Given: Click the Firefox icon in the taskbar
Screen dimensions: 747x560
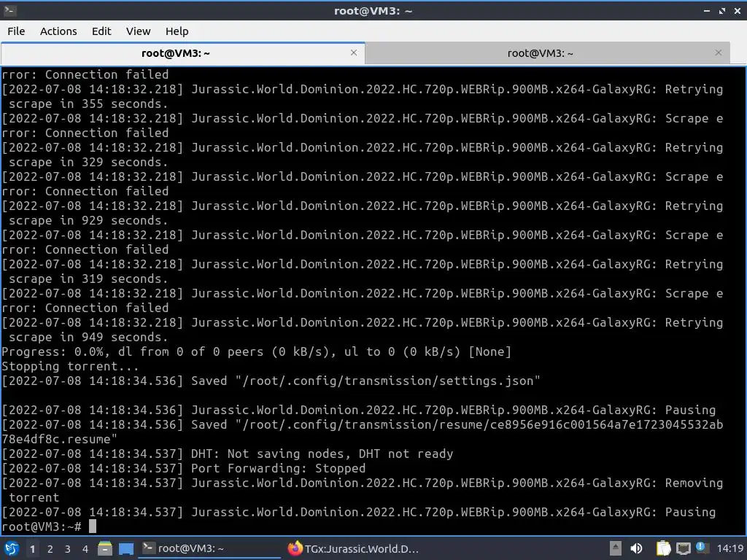Looking at the screenshot, I should (x=295, y=548).
